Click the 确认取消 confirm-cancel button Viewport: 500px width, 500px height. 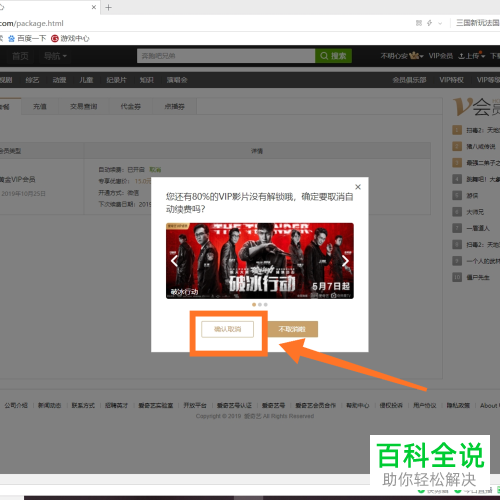[227, 329]
